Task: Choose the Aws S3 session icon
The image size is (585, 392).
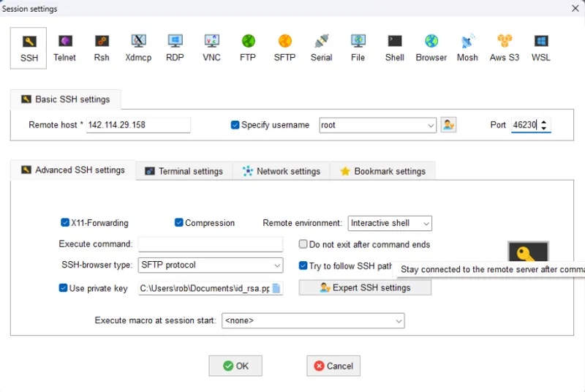Action: tap(505, 48)
